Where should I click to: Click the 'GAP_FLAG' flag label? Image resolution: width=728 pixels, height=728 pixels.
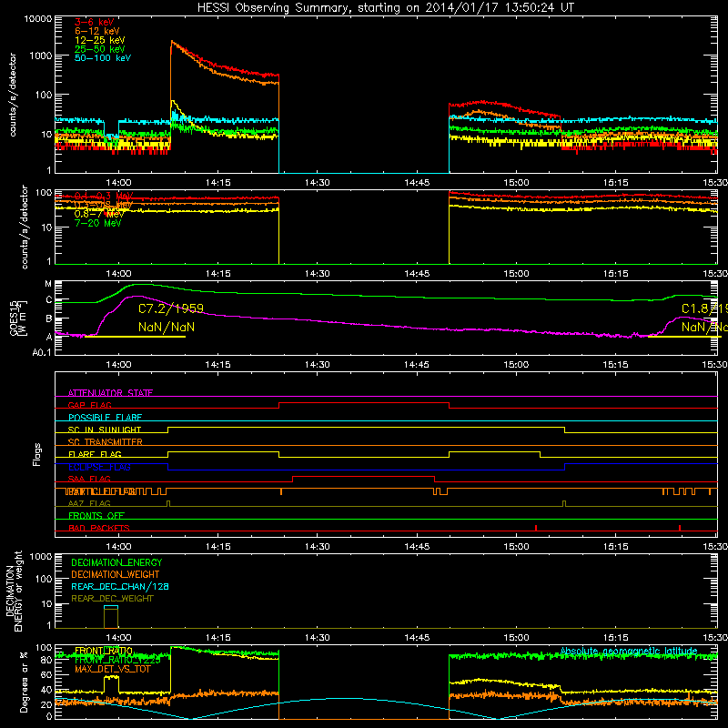click(x=89, y=405)
